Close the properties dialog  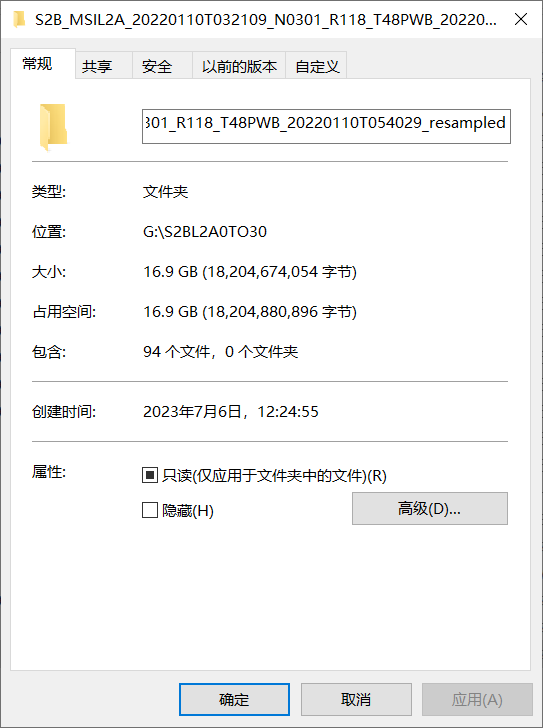521,20
